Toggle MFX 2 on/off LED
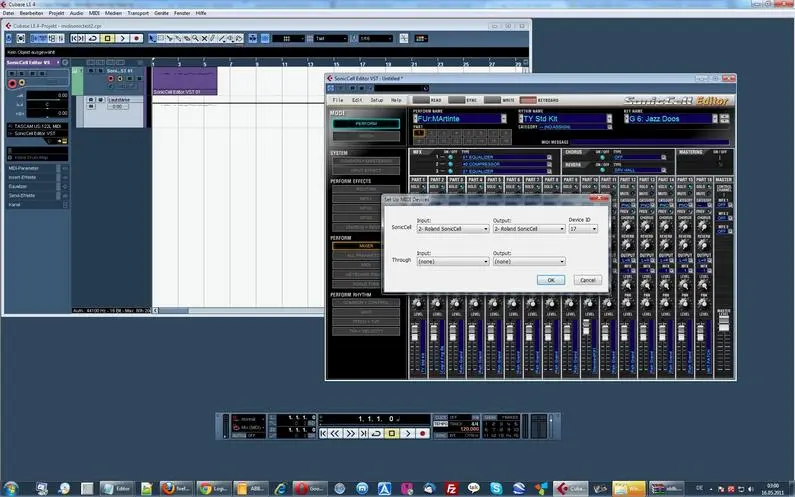This screenshot has height=497, width=795. pos(450,164)
